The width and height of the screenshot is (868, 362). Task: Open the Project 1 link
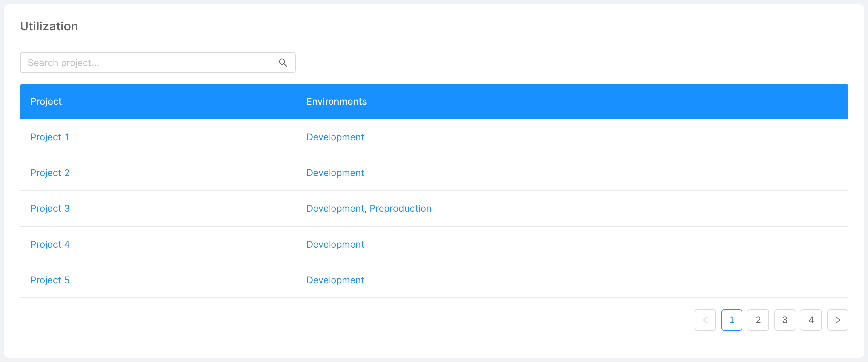click(50, 137)
